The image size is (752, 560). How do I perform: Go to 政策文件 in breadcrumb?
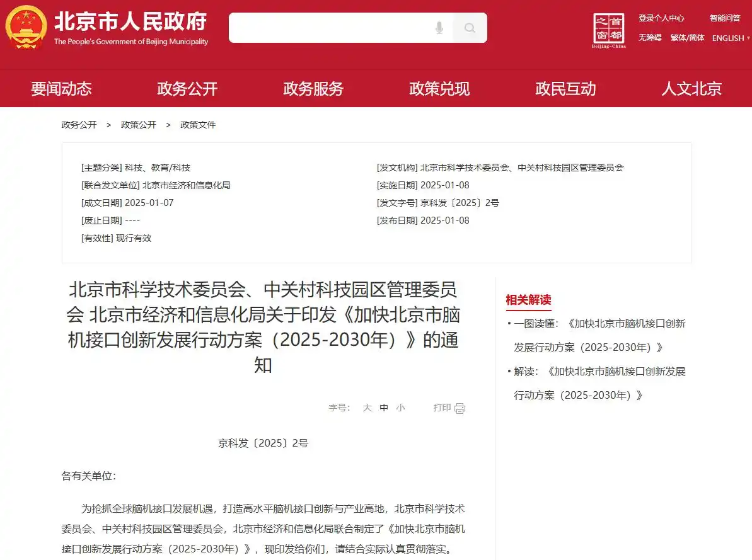(198, 125)
